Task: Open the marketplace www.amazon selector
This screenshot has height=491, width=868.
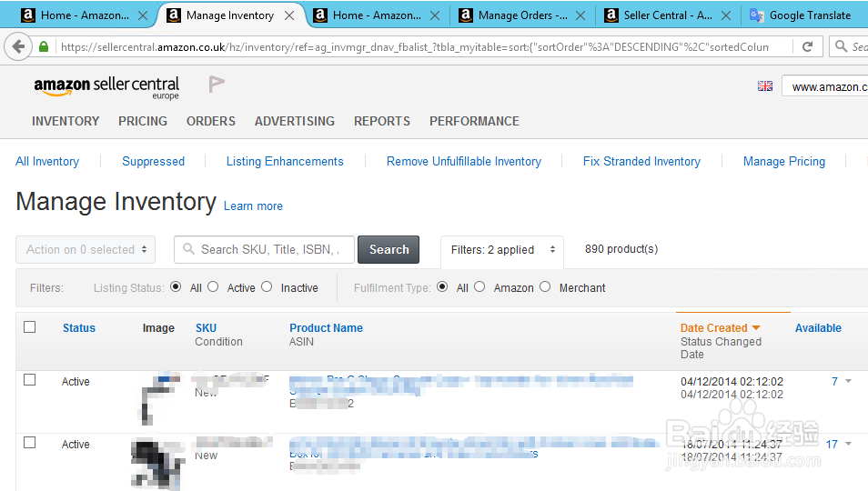Action: click(x=825, y=86)
